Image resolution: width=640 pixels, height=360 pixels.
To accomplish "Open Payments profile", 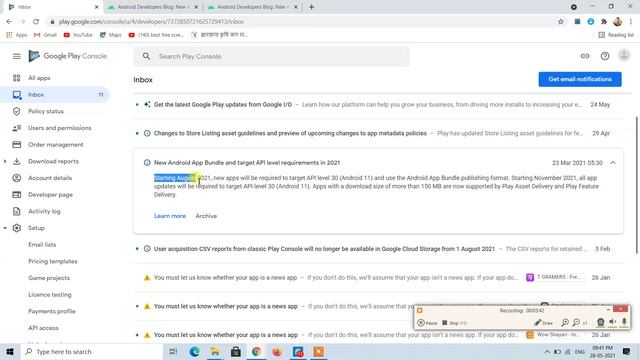I will point(52,311).
